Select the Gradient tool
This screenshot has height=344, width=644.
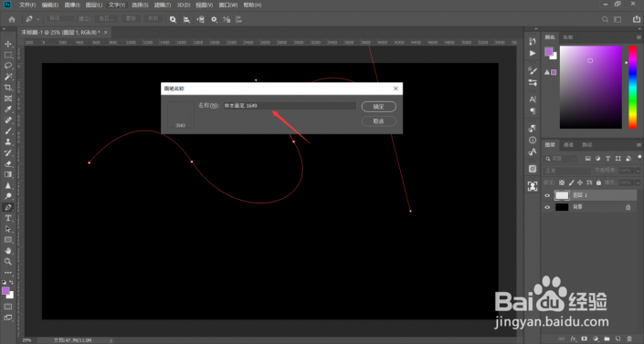tap(8, 174)
